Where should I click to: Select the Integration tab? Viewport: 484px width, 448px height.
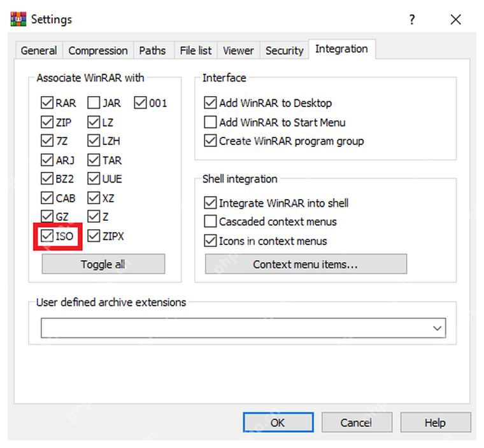342,49
